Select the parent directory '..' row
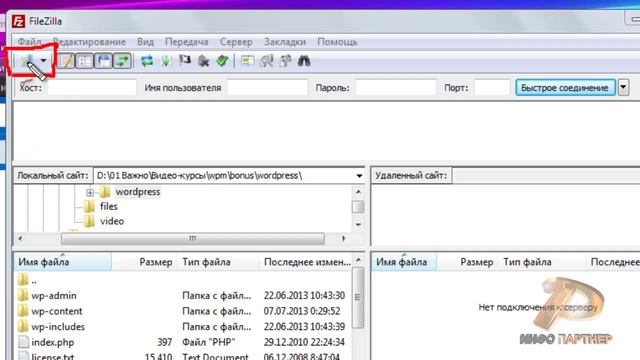Viewport: 640px width, 360px height. pos(183,280)
